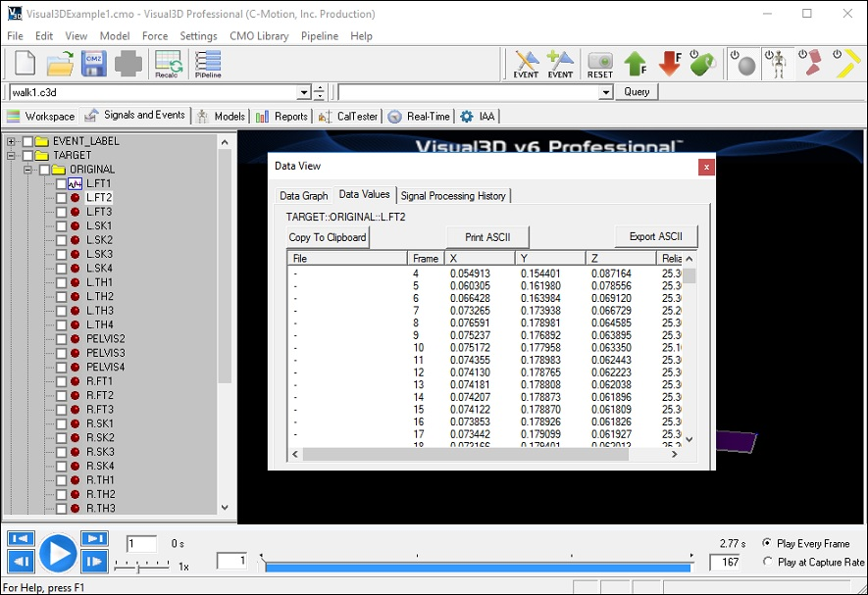
Task: Click the signal tree scroll up arrow
Action: pyautogui.click(x=225, y=142)
